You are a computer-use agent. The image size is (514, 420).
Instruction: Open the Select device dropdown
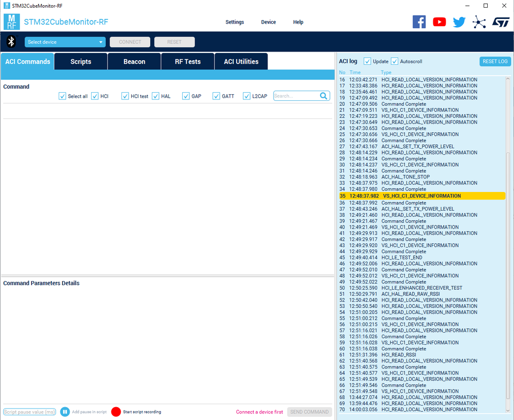[x=65, y=42]
